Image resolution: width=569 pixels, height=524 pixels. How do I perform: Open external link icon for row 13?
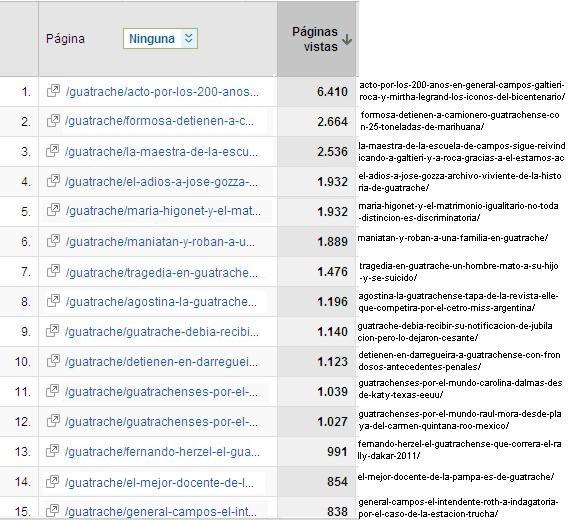tap(53, 451)
